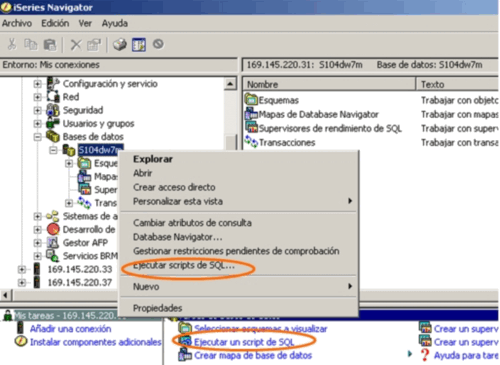The image size is (500, 365).
Task: Choose Database Navigator... from context menu
Action: pos(239,237)
